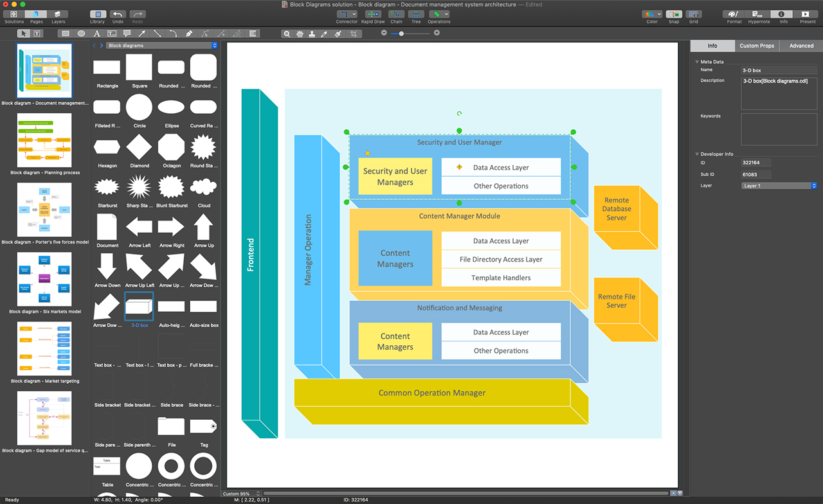This screenshot has width=823, height=504.
Task: Open the Advanced tab
Action: [x=801, y=46]
